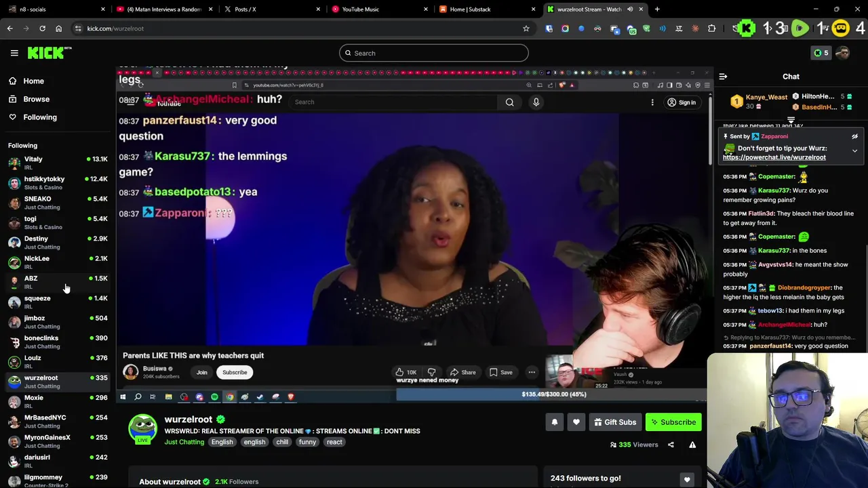The width and height of the screenshot is (868, 488).
Task: Click the Just Chatting category link
Action: 184,442
